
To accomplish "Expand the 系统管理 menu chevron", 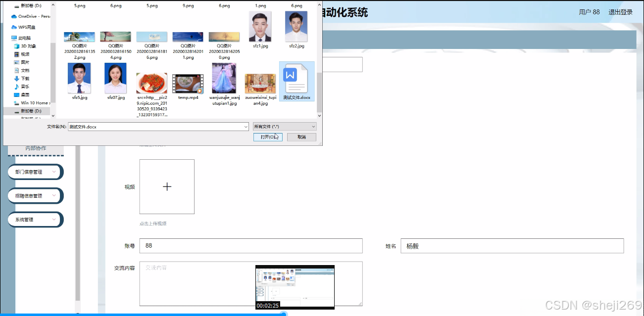I will point(54,219).
